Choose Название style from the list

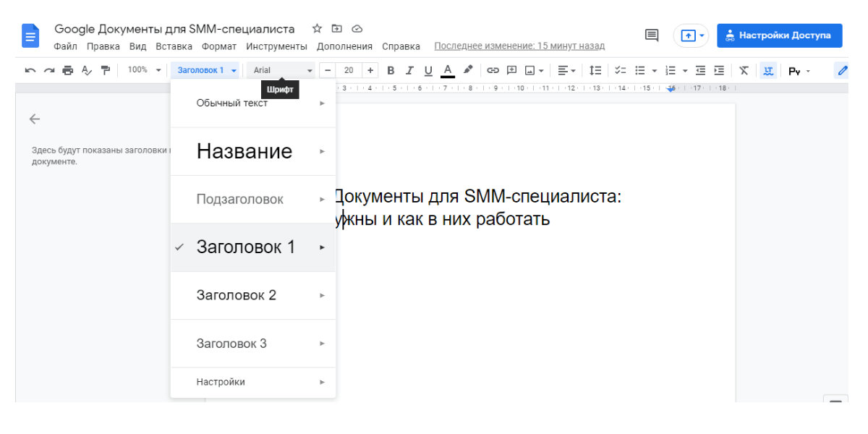pos(244,151)
